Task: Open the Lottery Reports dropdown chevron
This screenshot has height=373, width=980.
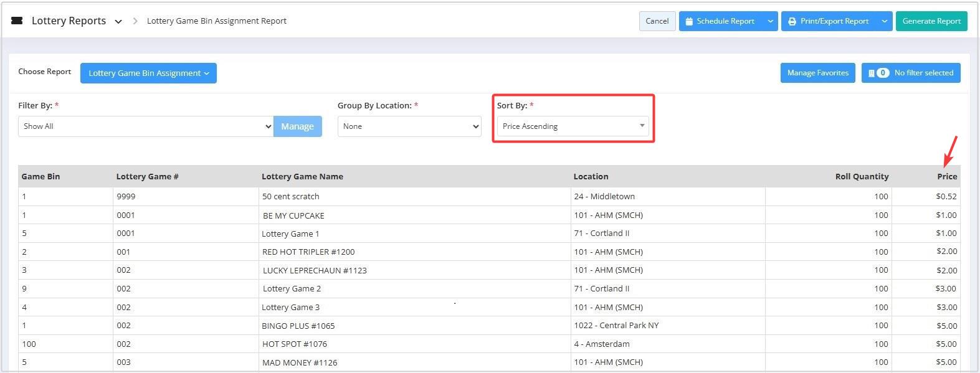Action: [118, 22]
